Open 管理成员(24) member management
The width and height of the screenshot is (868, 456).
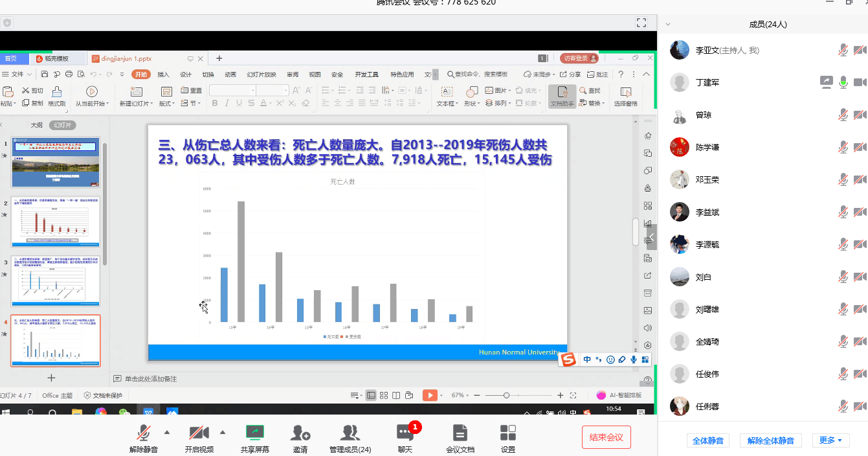[x=350, y=433]
